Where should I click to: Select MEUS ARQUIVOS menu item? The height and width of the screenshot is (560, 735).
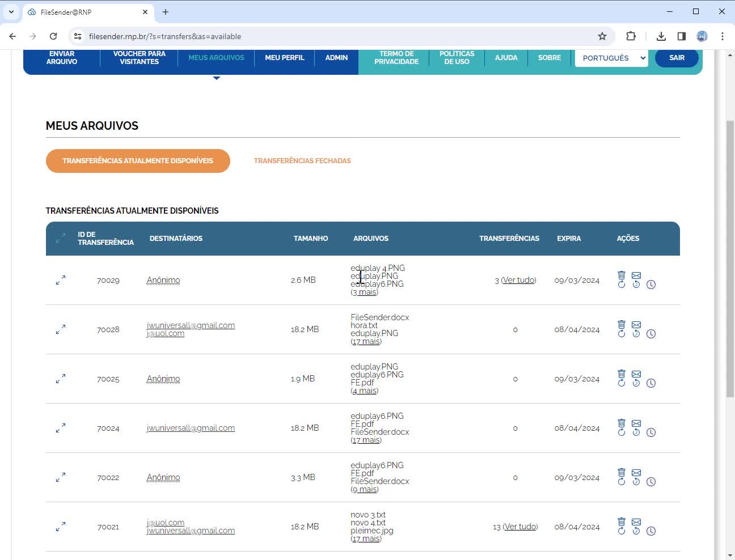(216, 58)
